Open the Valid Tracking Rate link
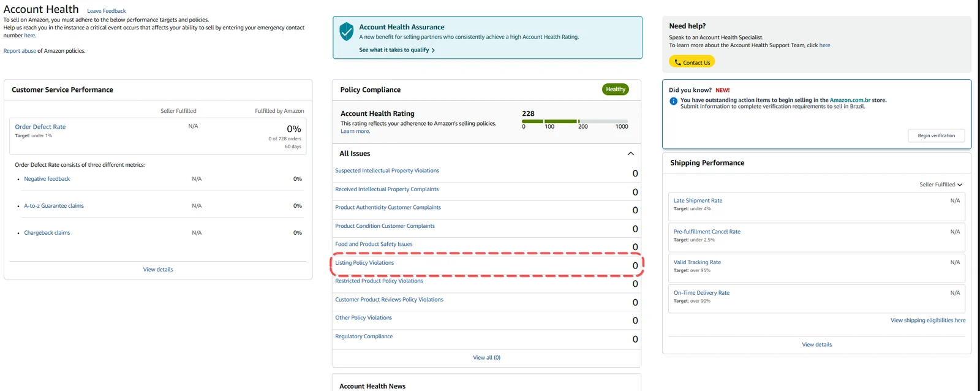 pyautogui.click(x=697, y=262)
